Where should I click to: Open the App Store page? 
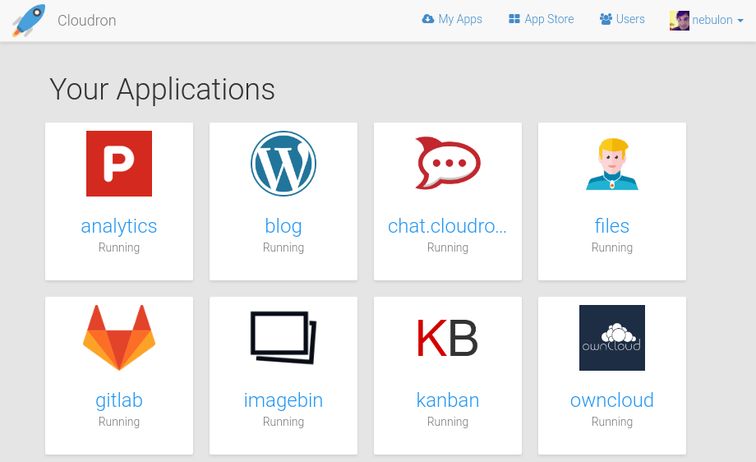point(541,19)
